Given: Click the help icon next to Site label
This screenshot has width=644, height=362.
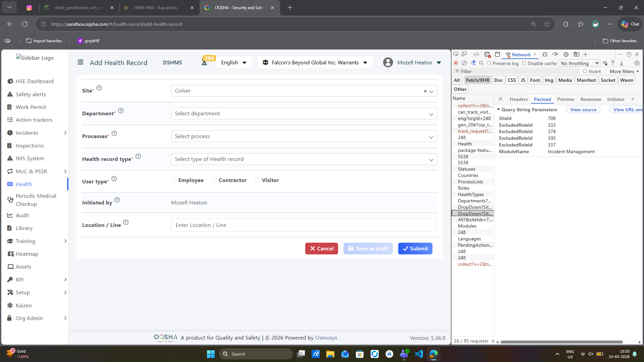Looking at the screenshot, I should pos(99,88).
